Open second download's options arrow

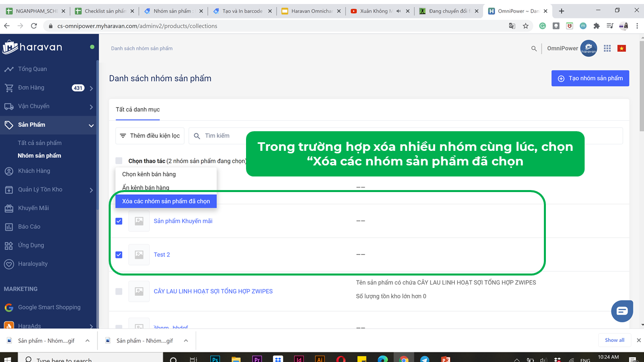coord(186,340)
